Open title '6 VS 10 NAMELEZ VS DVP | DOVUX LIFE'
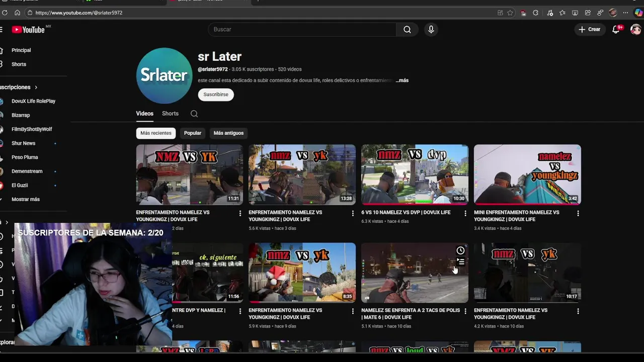 (406, 213)
